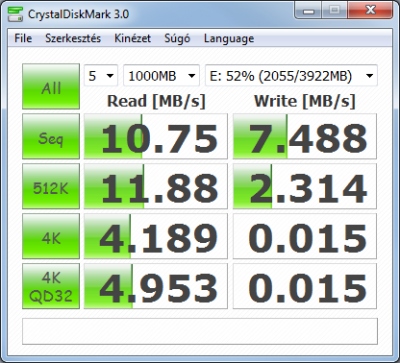This screenshot has height=363, width=400.
Task: Click the 512K write result 2.314
Action: pyautogui.click(x=305, y=186)
